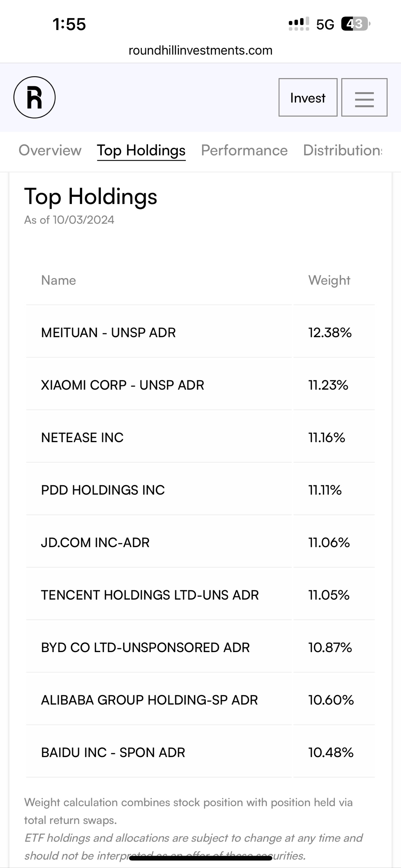The image size is (401, 868).
Task: Tap the battery indicator in status bar
Action: [356, 24]
